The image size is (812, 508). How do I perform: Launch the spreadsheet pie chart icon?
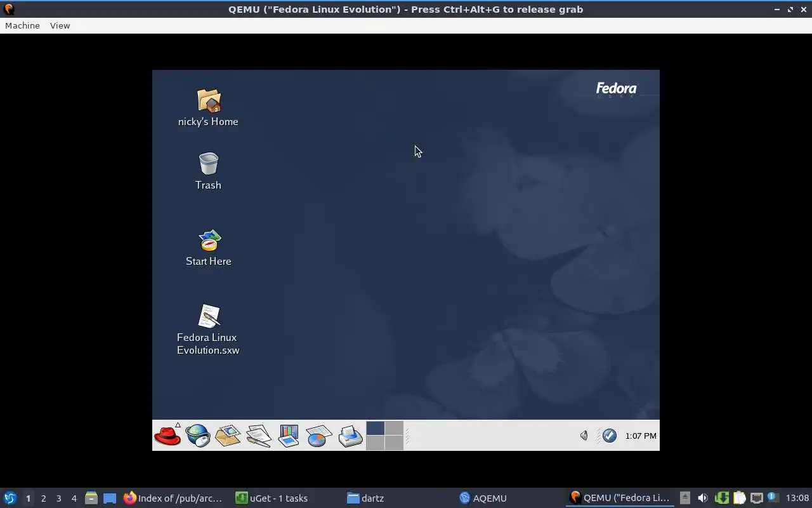(318, 436)
